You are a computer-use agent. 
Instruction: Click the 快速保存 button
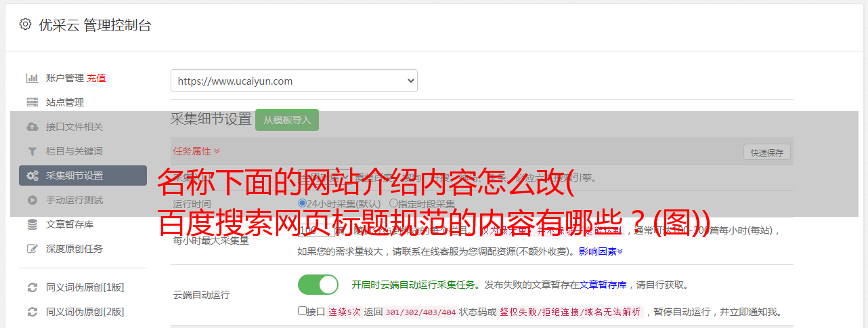(767, 152)
